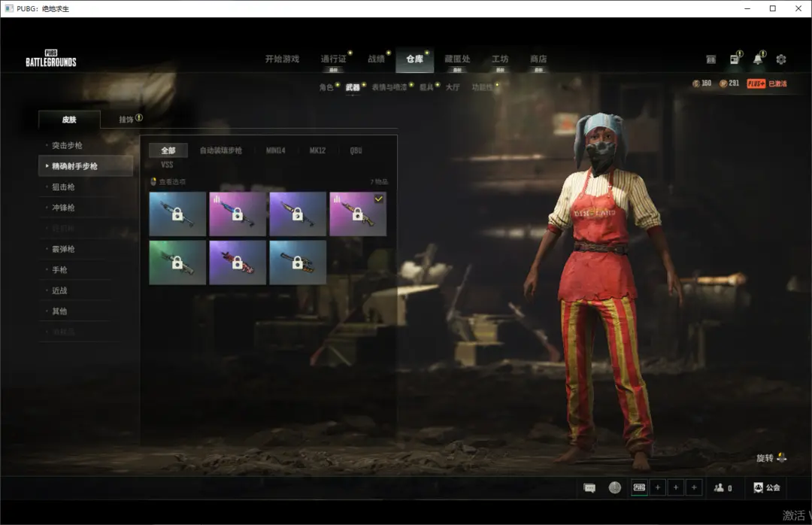
Task: Open the 表情与喷漆 emotes sub-tab
Action: 389,87
